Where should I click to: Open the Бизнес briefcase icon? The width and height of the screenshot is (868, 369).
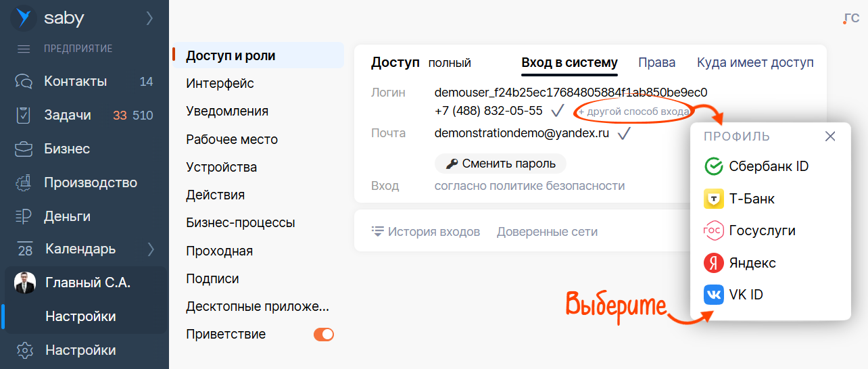click(x=24, y=149)
